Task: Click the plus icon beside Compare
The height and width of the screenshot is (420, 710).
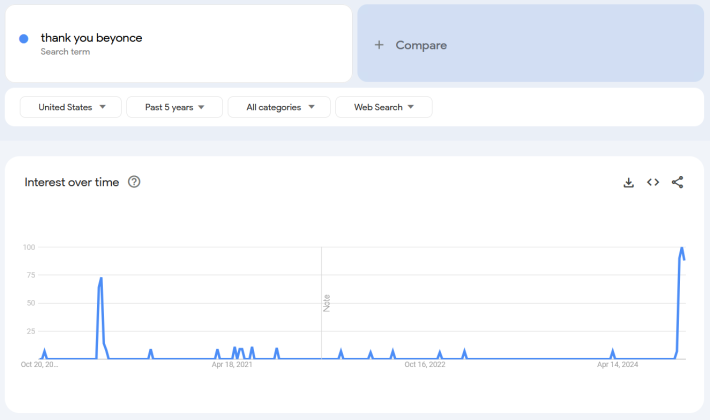Action: [379, 45]
